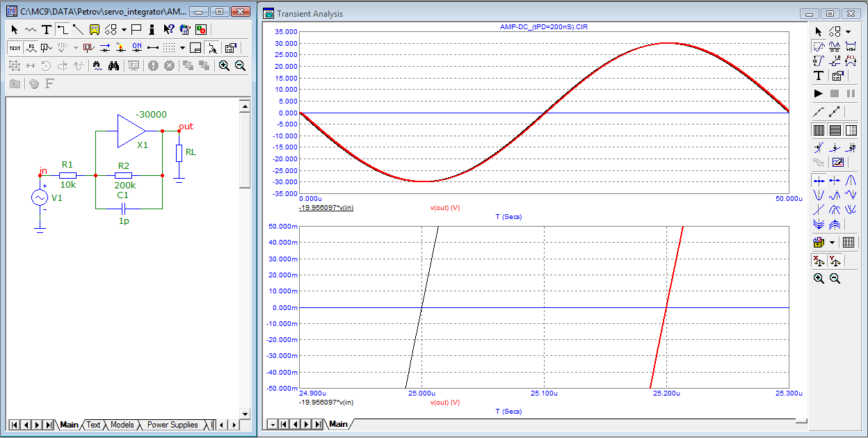Select the Text mode tool in schematic

(x=47, y=30)
